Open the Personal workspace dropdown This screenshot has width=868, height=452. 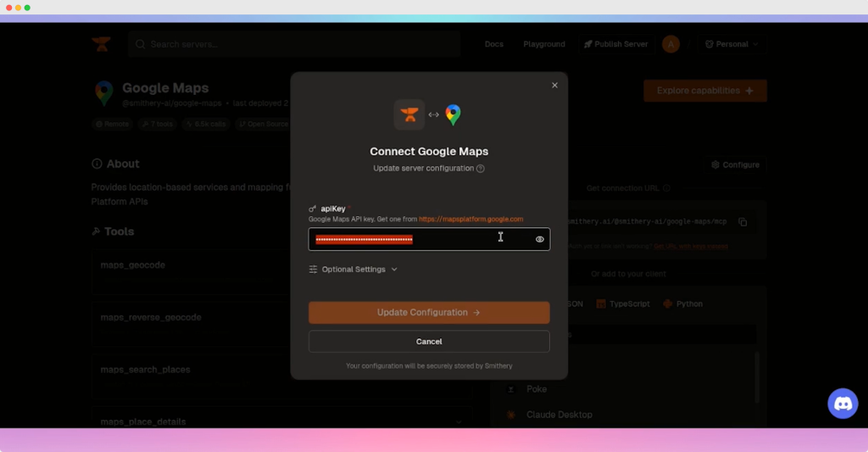tap(732, 44)
